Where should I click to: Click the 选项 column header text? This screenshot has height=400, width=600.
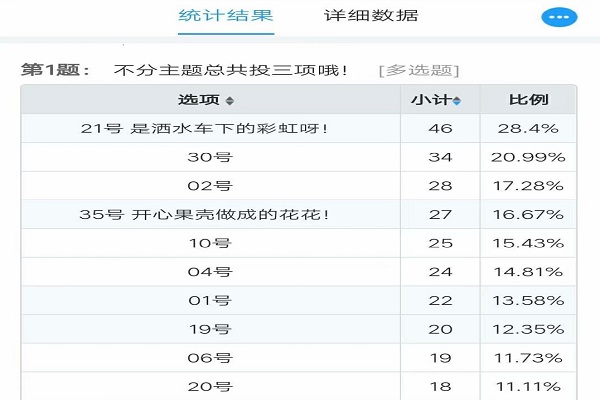click(199, 100)
